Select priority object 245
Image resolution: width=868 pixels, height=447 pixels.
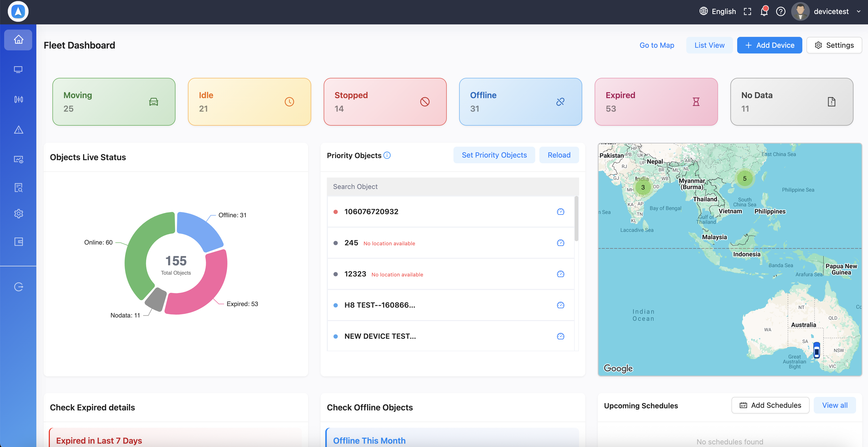(x=451, y=243)
